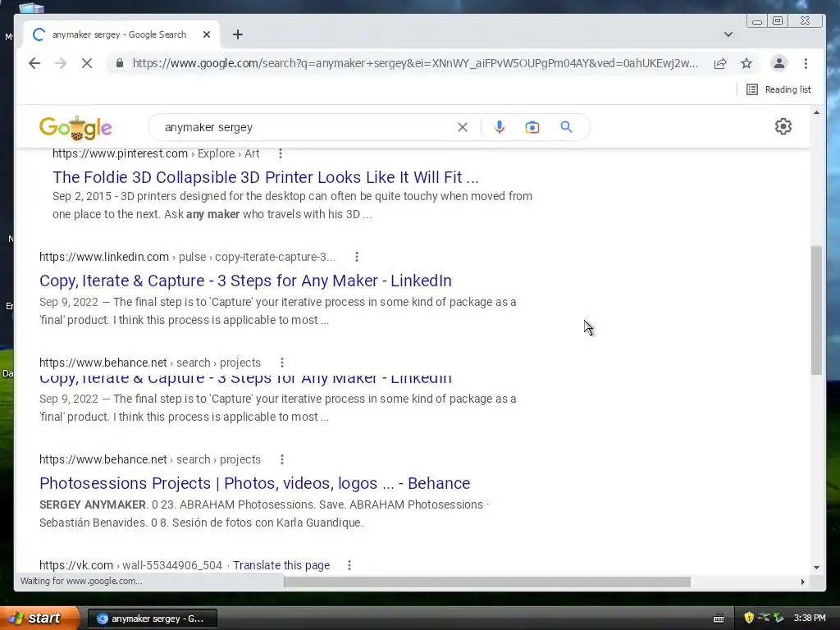Screen dimensions: 840x630
Task: Click the forward navigation arrow
Action: [61, 63]
